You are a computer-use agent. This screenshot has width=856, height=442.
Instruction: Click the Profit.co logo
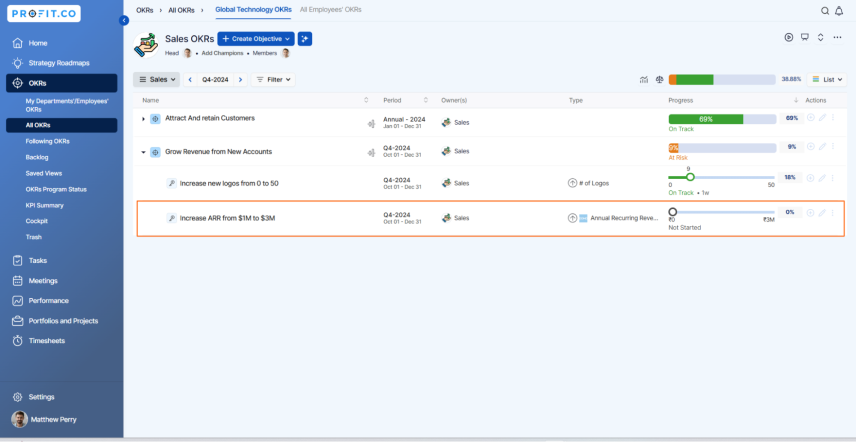44,13
